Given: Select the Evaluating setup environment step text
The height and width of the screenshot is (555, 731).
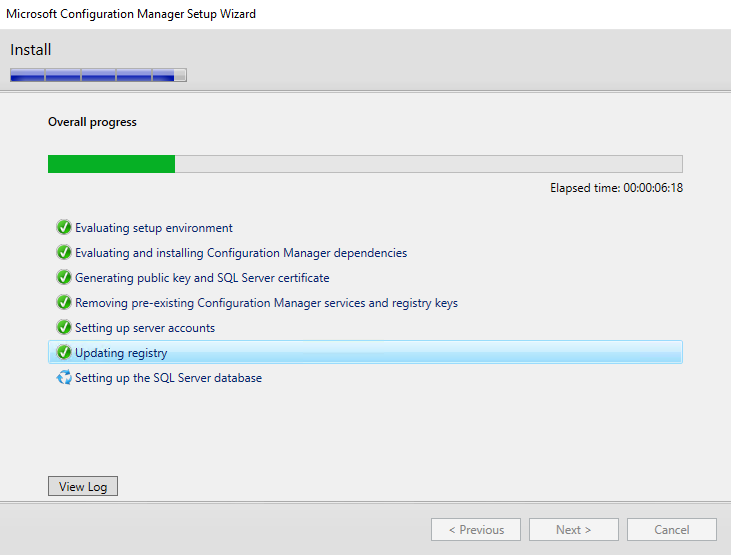Looking at the screenshot, I should tap(153, 228).
